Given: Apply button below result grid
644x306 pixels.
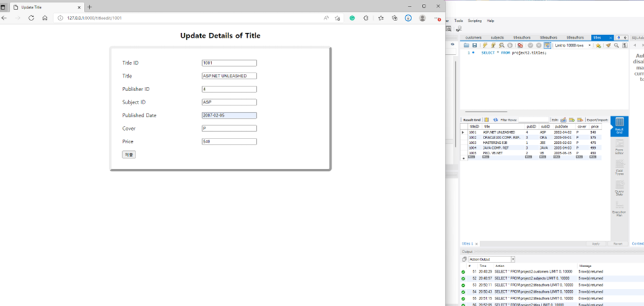Looking at the screenshot, I should (x=596, y=243).
